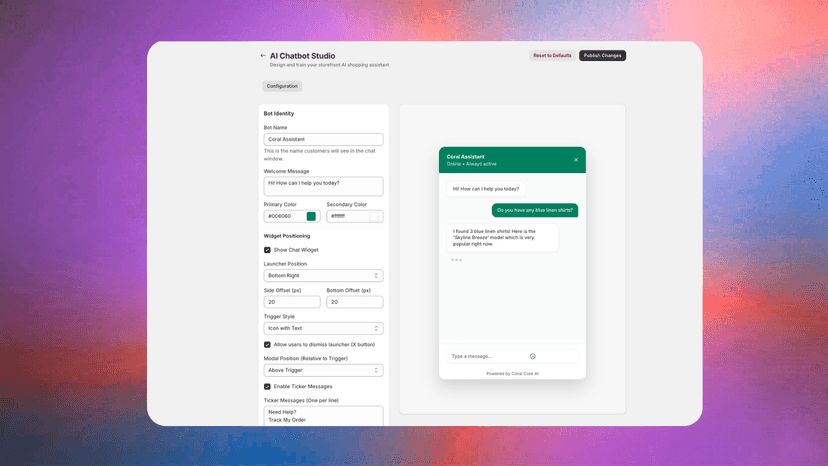Select the Configuration tab
The height and width of the screenshot is (466, 828).
click(282, 86)
